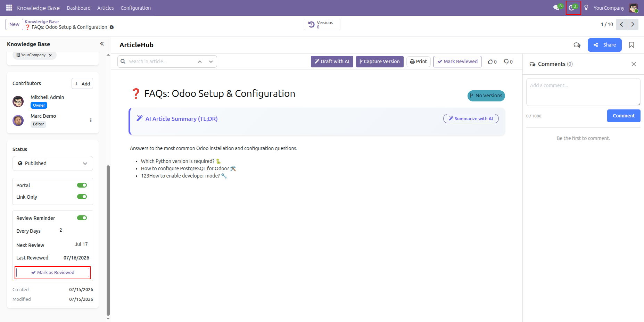Click the Next Review date Jul 17
Screen dimensions: 644x322
81,244
